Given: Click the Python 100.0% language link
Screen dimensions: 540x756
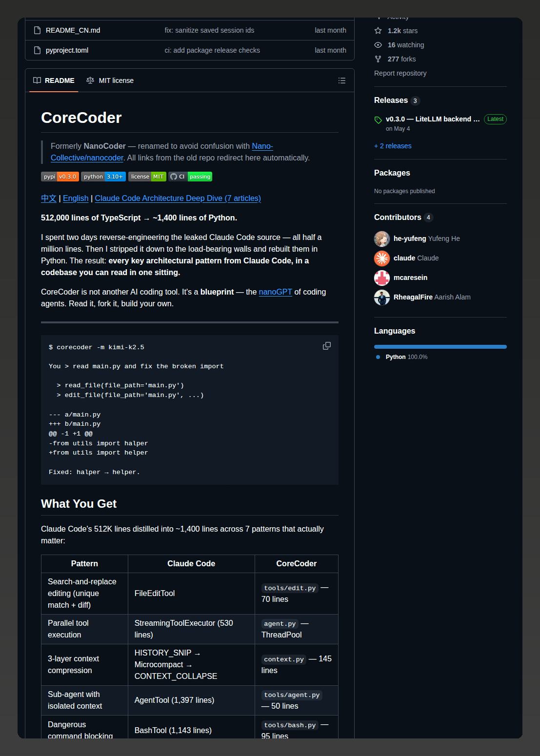Looking at the screenshot, I should 406,357.
